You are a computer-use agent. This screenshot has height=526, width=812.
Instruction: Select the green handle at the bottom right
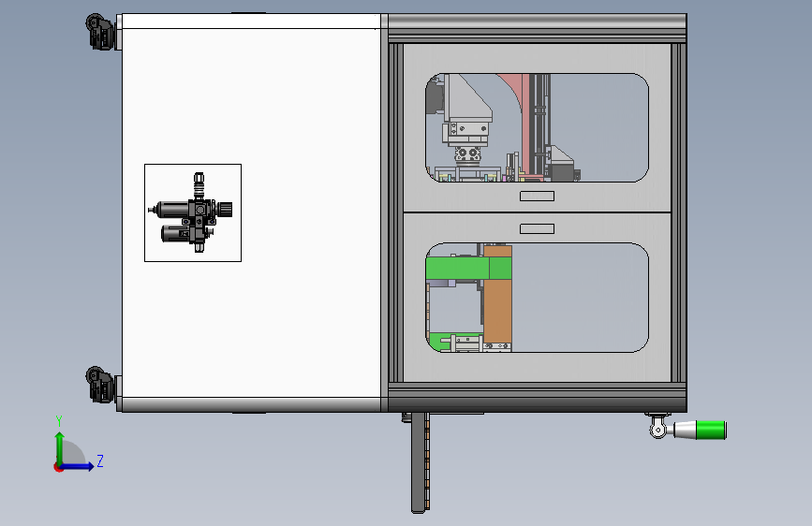(x=711, y=431)
